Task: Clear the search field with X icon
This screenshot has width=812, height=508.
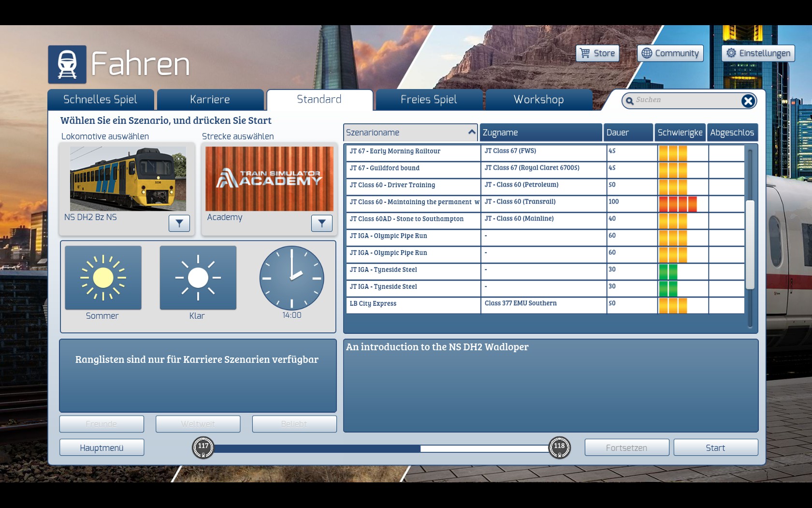Action: pyautogui.click(x=748, y=101)
